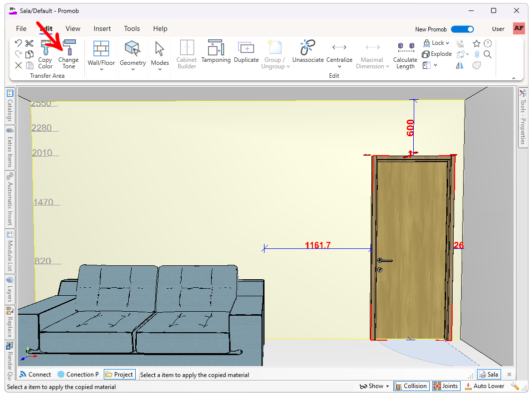
Task: Click the Tamponing tool
Action: pyautogui.click(x=216, y=49)
